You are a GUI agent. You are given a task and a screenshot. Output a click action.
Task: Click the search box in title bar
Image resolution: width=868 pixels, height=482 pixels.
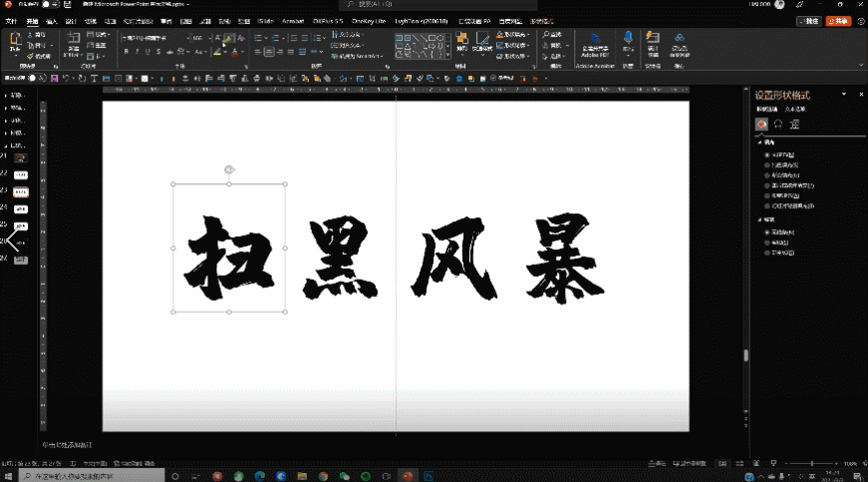click(437, 4)
